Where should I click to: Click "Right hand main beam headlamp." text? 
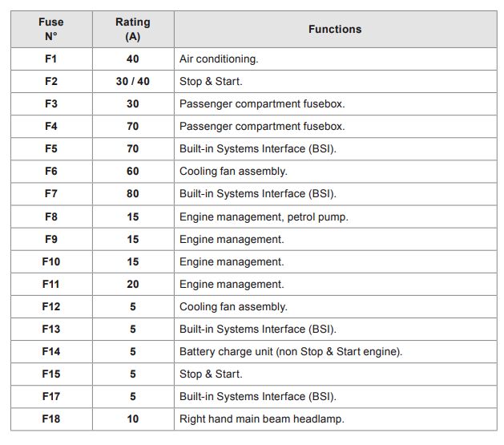click(262, 419)
